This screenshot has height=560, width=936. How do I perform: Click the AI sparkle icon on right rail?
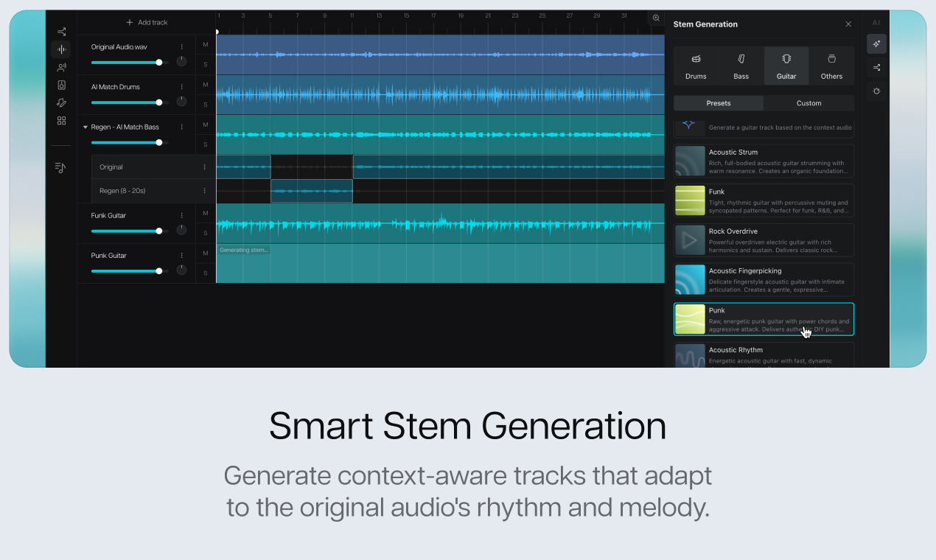click(876, 44)
